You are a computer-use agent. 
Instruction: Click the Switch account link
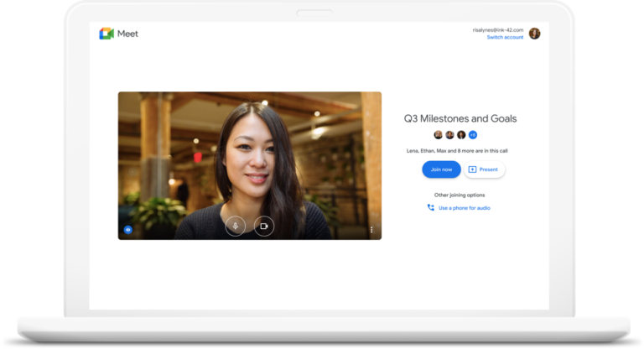[505, 38]
